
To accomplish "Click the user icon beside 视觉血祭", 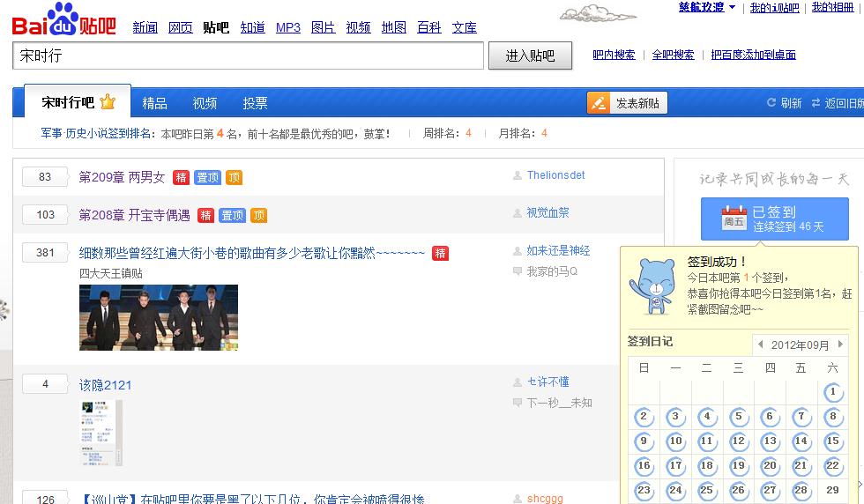I will (x=518, y=213).
